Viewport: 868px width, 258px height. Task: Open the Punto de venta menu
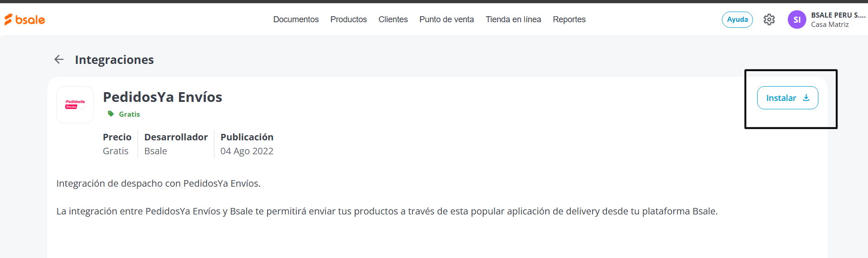pyautogui.click(x=447, y=19)
